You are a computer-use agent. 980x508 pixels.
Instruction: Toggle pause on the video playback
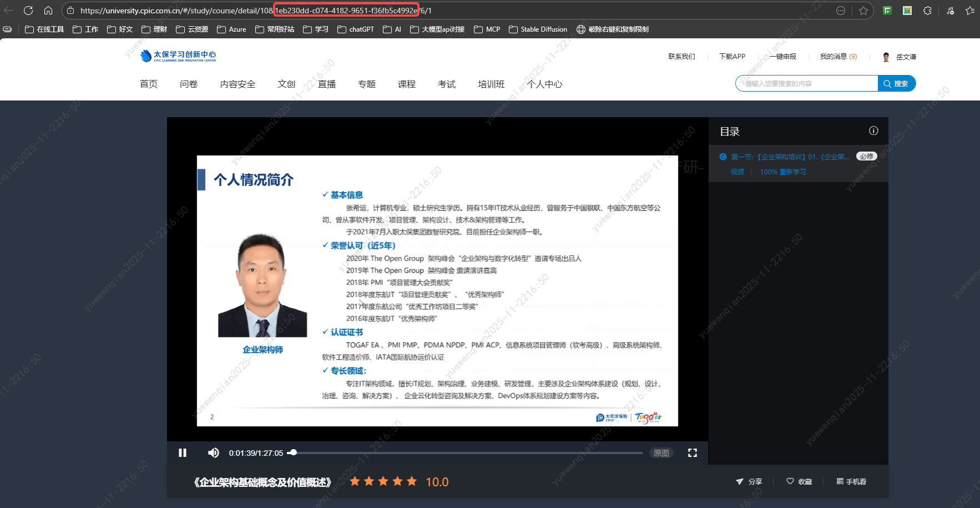[x=183, y=452]
